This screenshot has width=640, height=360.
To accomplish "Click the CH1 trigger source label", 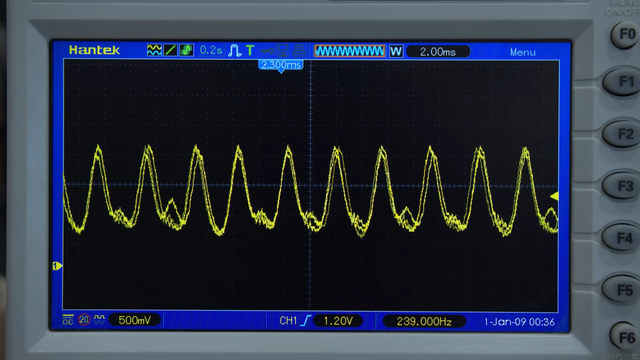I will (x=288, y=321).
